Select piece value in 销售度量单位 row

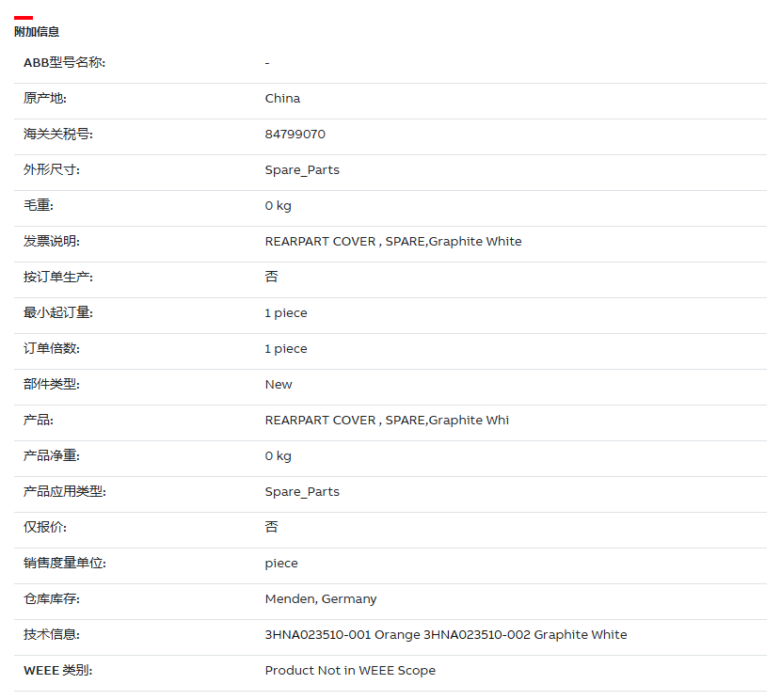(x=281, y=564)
